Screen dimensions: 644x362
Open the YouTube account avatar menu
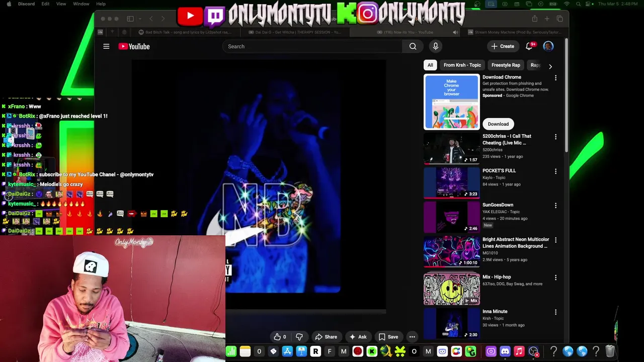tap(548, 46)
